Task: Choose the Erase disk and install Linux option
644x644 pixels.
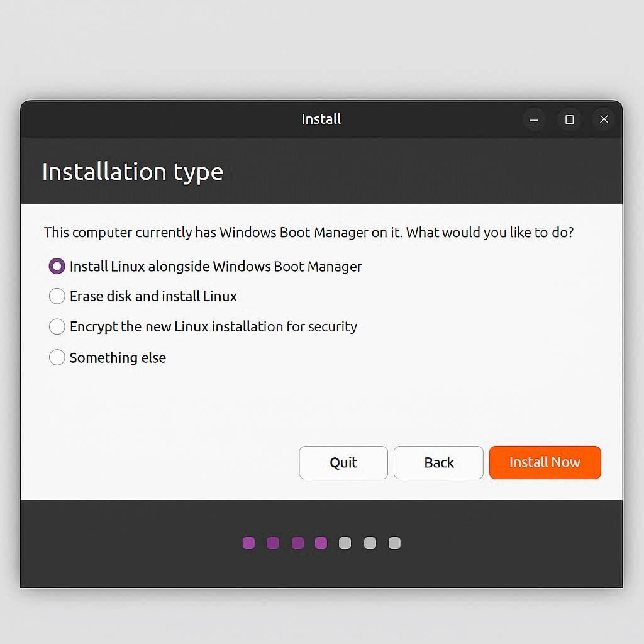Action: pyautogui.click(x=57, y=296)
